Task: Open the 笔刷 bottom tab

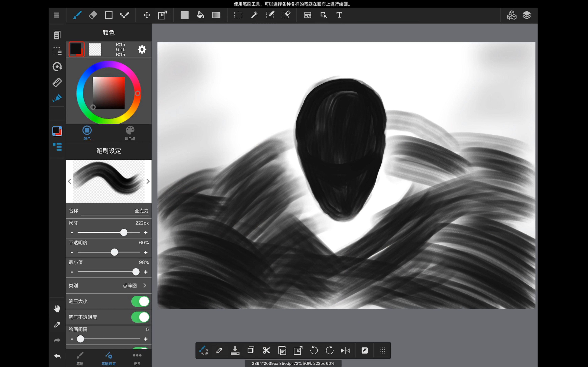Action: (80, 359)
